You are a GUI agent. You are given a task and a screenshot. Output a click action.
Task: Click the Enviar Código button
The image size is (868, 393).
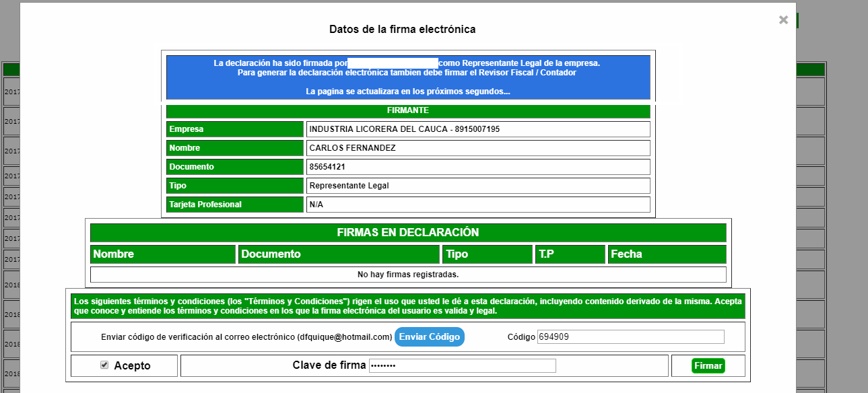click(x=429, y=336)
